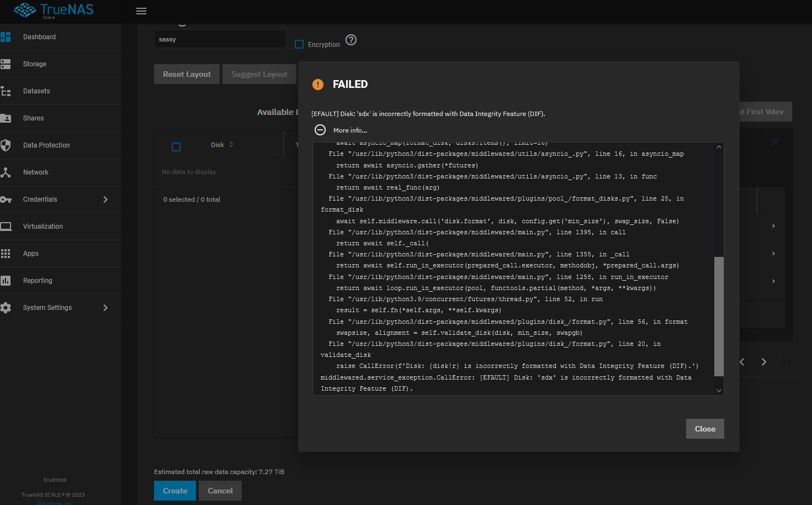Collapse More info minus icon

click(320, 130)
